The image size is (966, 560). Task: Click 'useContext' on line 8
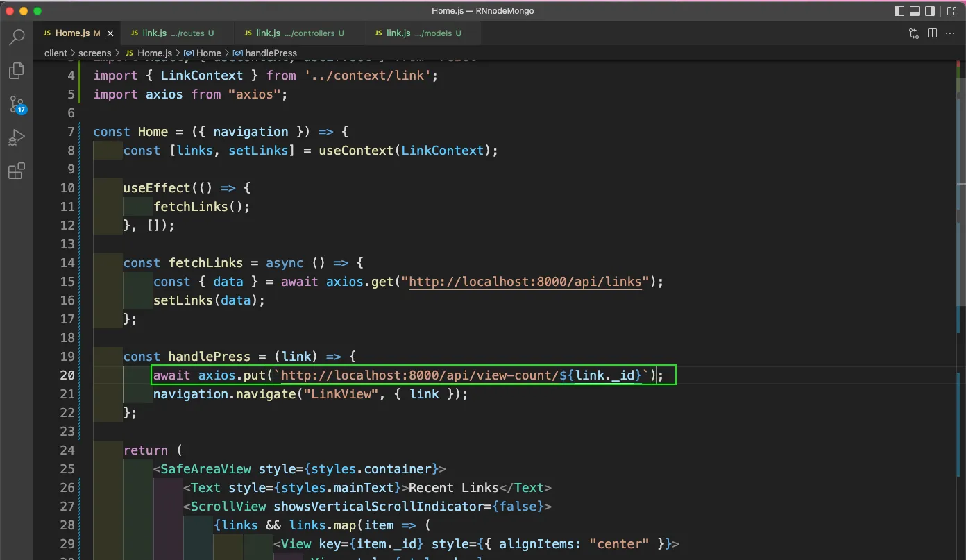point(356,151)
